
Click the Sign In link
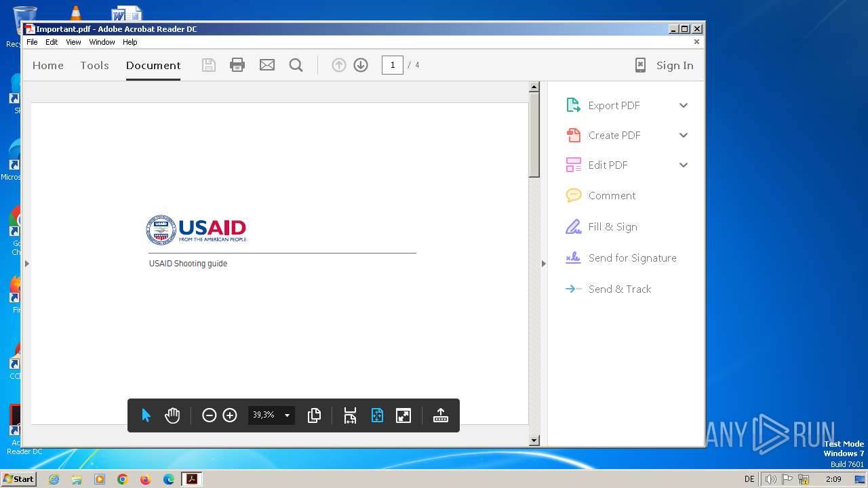point(675,65)
